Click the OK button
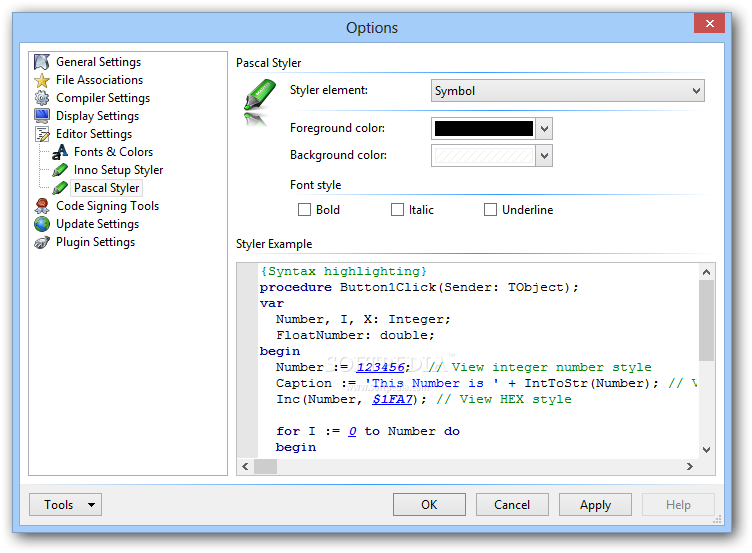The image size is (752, 553). (x=429, y=505)
